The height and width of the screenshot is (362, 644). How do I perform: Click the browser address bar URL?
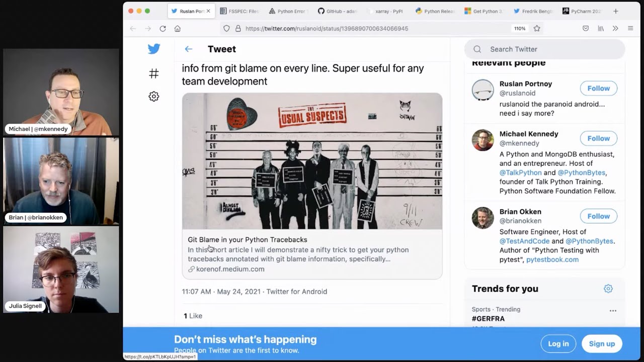tap(327, 29)
